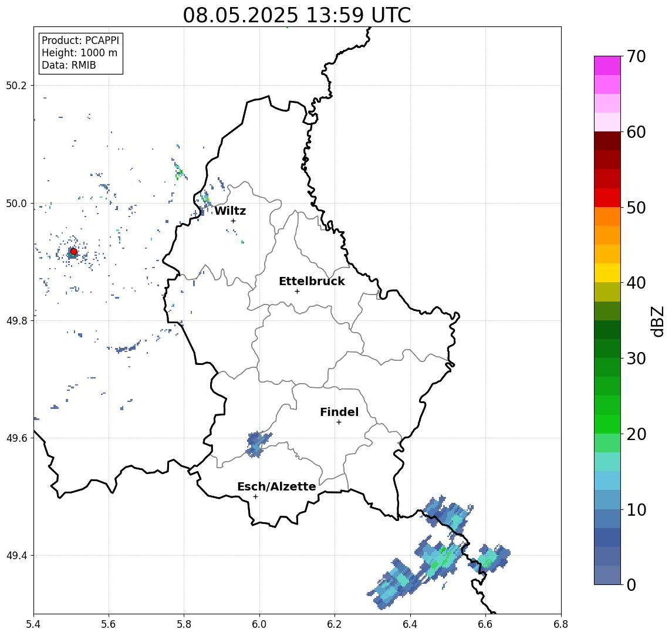Click the 5.8 longitude axis label
Image resolution: width=672 pixels, height=636 pixels.
[x=184, y=624]
